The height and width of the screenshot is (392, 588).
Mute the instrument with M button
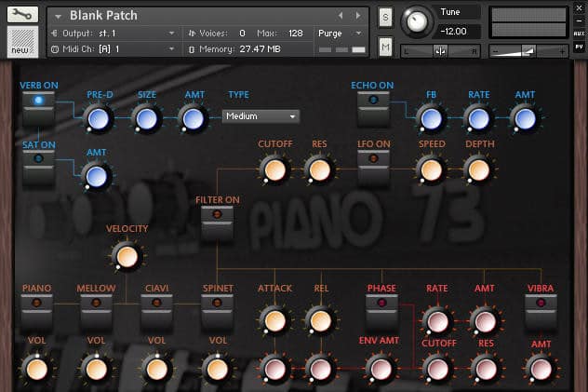click(x=385, y=47)
